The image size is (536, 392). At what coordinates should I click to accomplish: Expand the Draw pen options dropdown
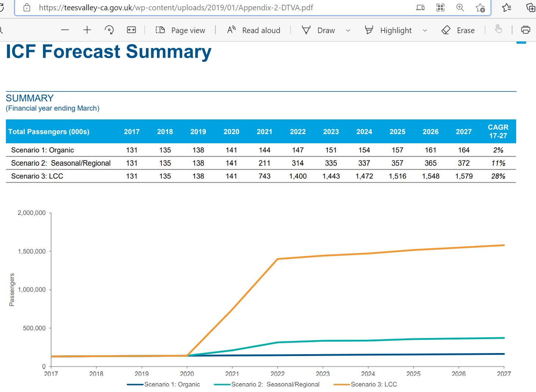(348, 30)
